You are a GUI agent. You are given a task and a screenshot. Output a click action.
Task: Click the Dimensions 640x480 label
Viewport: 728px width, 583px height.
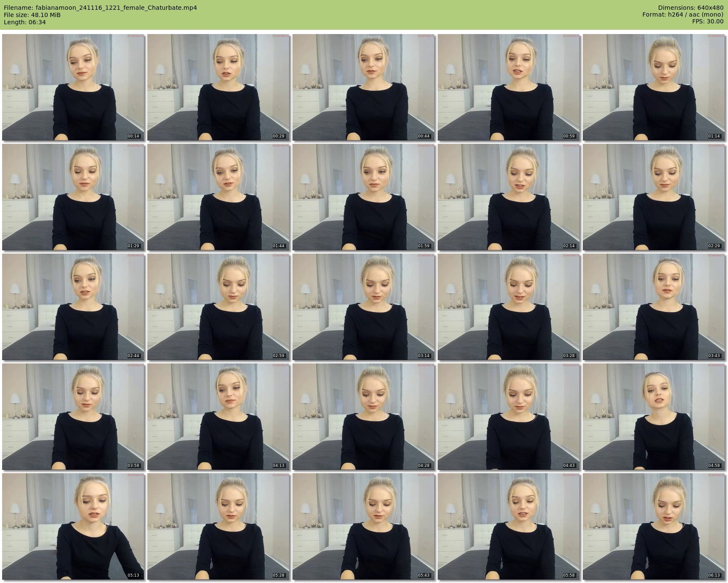click(691, 8)
